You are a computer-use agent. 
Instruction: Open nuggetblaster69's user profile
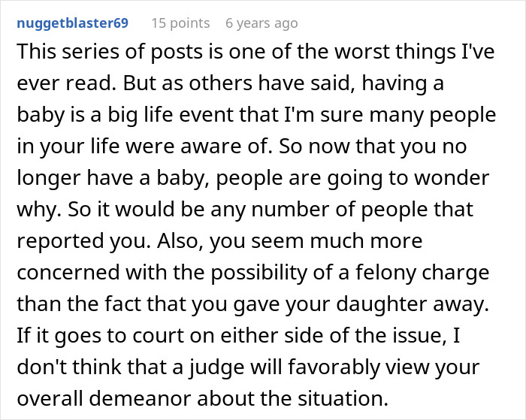72,23
